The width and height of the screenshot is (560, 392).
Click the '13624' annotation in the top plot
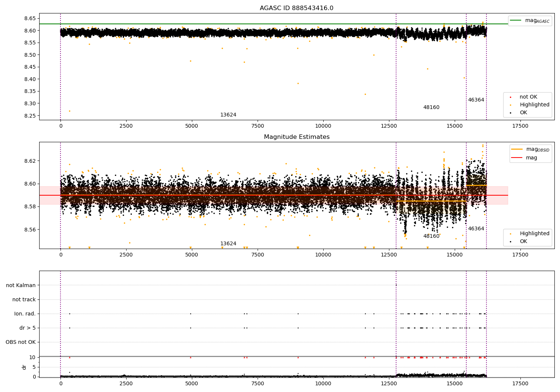click(x=228, y=115)
